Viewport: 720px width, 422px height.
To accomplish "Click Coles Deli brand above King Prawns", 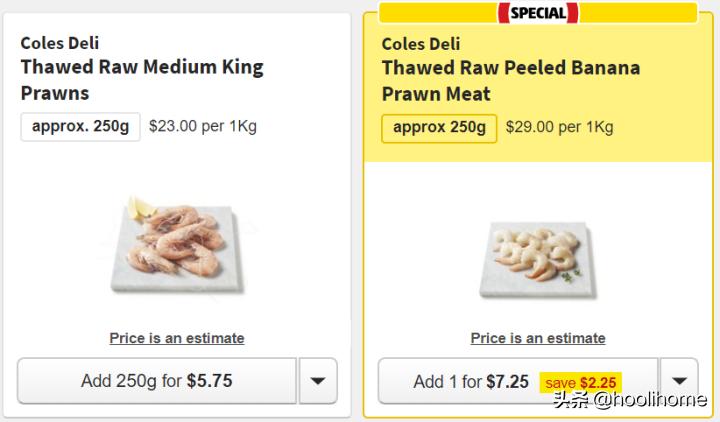I will click(60, 43).
